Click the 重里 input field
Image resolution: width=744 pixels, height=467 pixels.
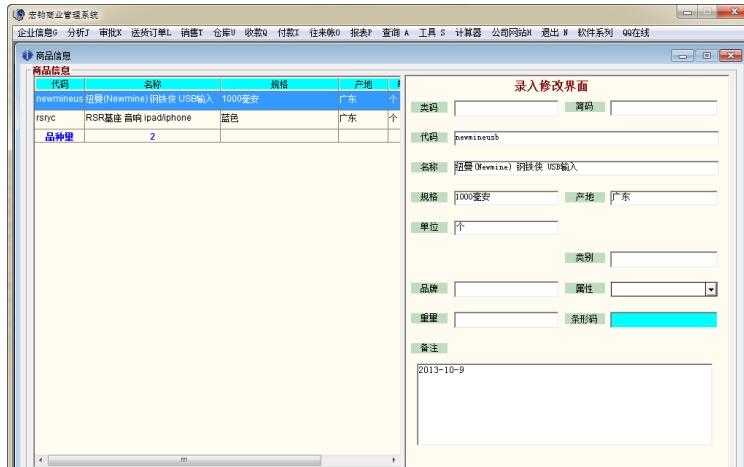(x=506, y=319)
